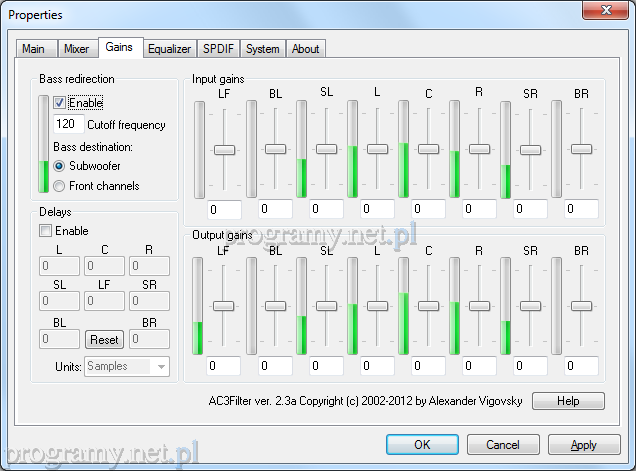Click the Help button
This screenshot has height=471, width=636.
[x=568, y=401]
